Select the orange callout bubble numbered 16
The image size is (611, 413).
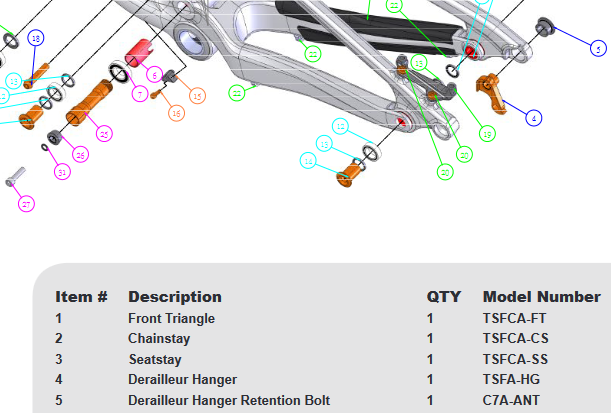point(176,114)
